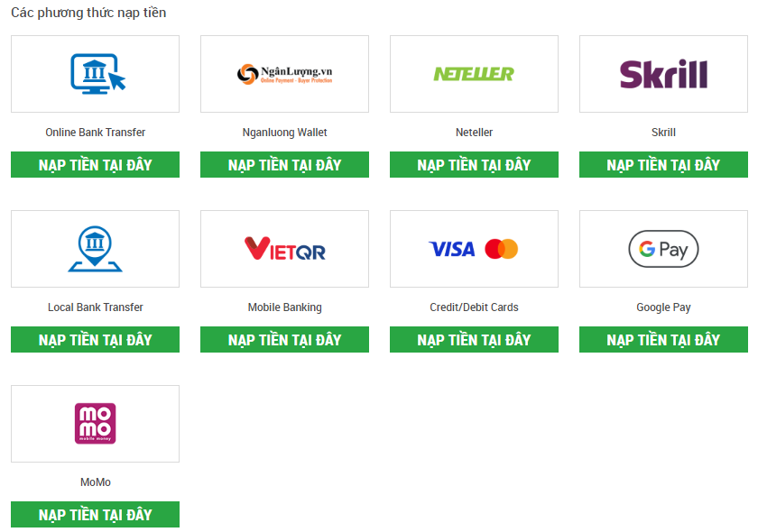Select the NganLuong.vn wallet logo

[x=285, y=74]
